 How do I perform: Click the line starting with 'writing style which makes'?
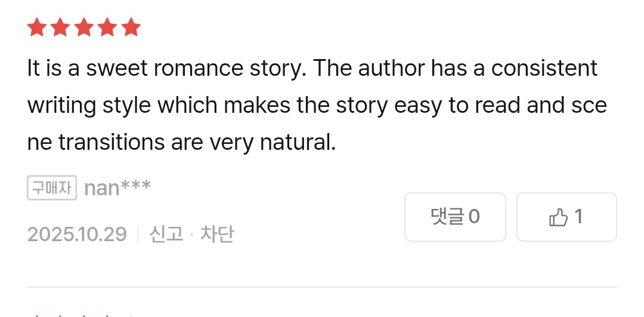(317, 105)
